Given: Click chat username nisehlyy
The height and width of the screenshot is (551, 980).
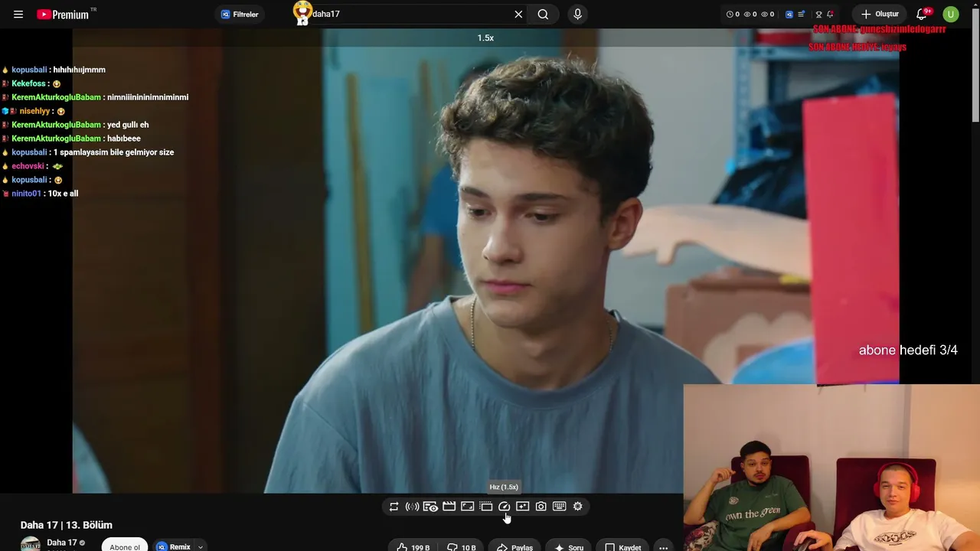Looking at the screenshot, I should point(34,111).
